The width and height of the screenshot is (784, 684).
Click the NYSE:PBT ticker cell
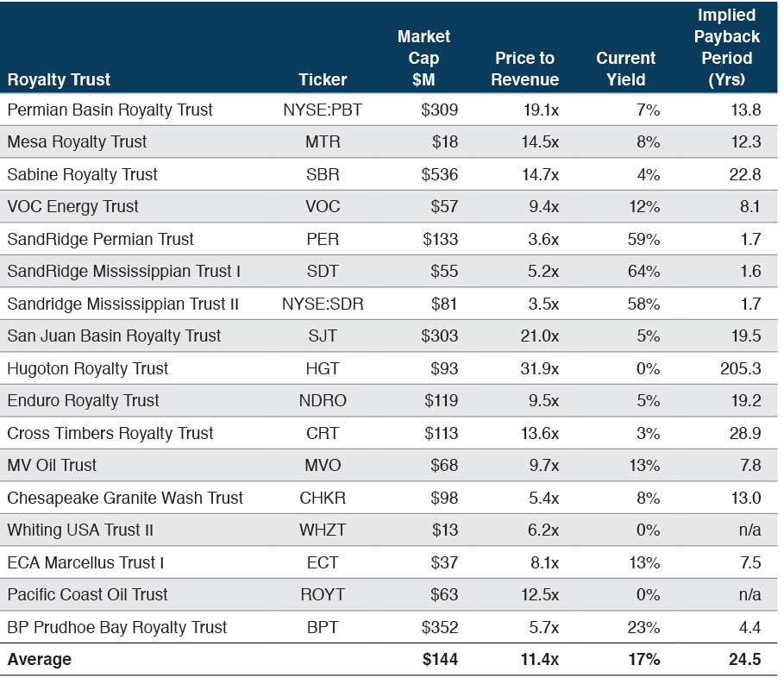point(323,110)
